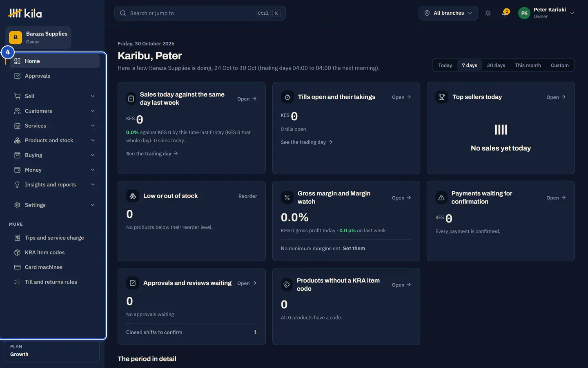Select the 30 days period tab
This screenshot has width=588, height=368.
[x=496, y=65]
